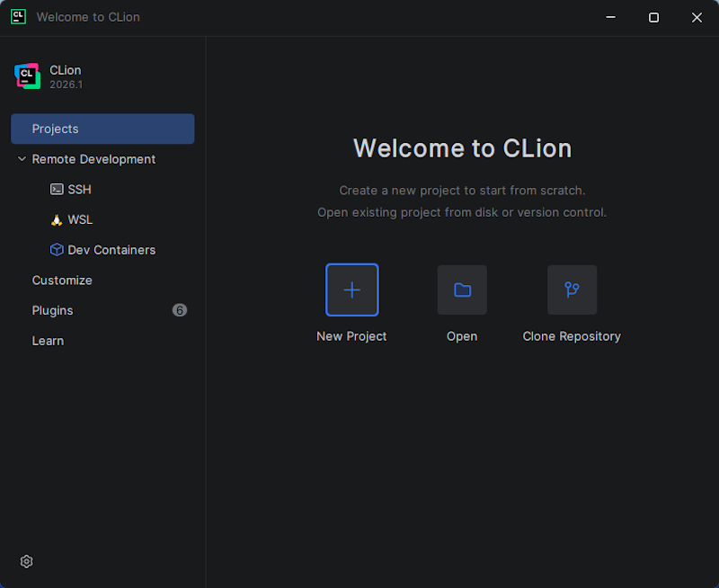The height and width of the screenshot is (588, 719).
Task: Click the Clone Repository branch icon
Action: pos(572,290)
